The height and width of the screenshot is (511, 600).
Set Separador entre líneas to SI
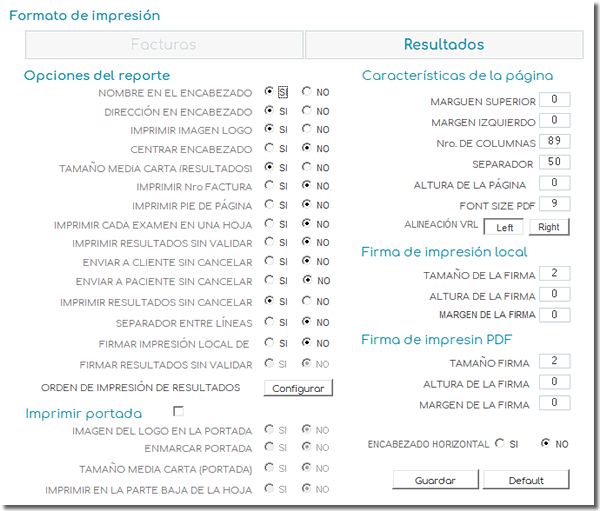(x=269, y=323)
